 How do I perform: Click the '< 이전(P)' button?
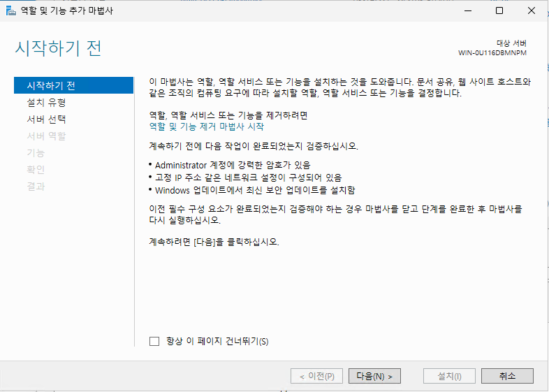316,376
